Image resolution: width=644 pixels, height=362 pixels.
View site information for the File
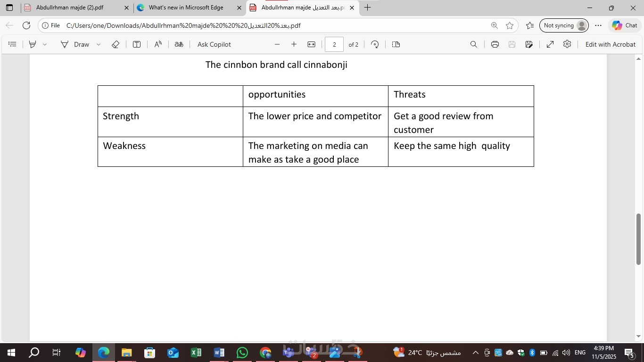(51, 25)
